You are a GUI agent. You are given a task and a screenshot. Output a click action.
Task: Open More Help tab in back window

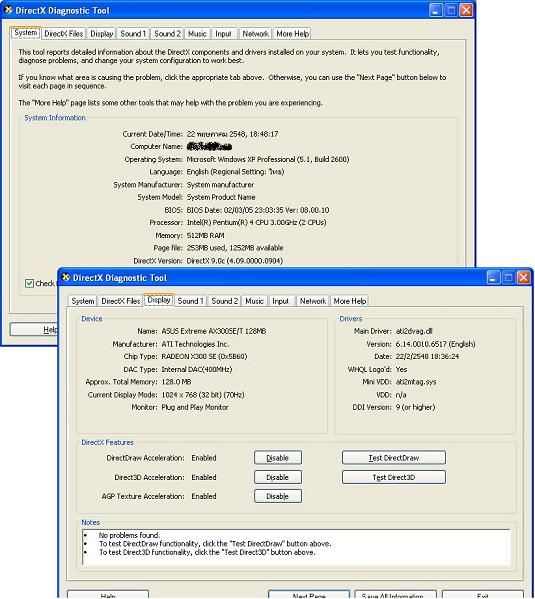[292, 34]
